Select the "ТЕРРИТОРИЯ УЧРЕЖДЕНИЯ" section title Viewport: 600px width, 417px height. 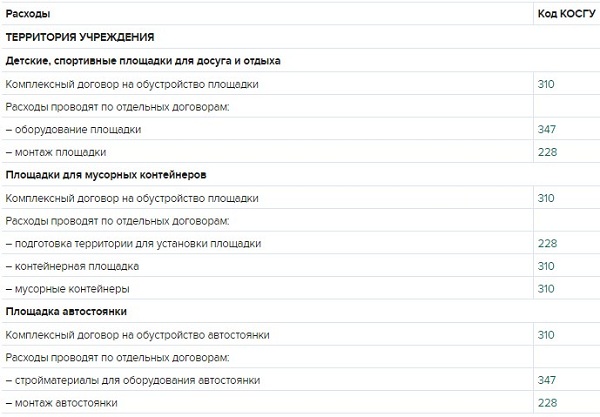pos(80,38)
